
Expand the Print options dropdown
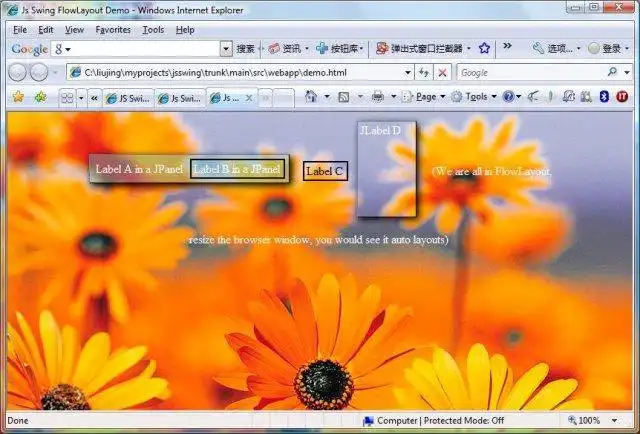393,97
